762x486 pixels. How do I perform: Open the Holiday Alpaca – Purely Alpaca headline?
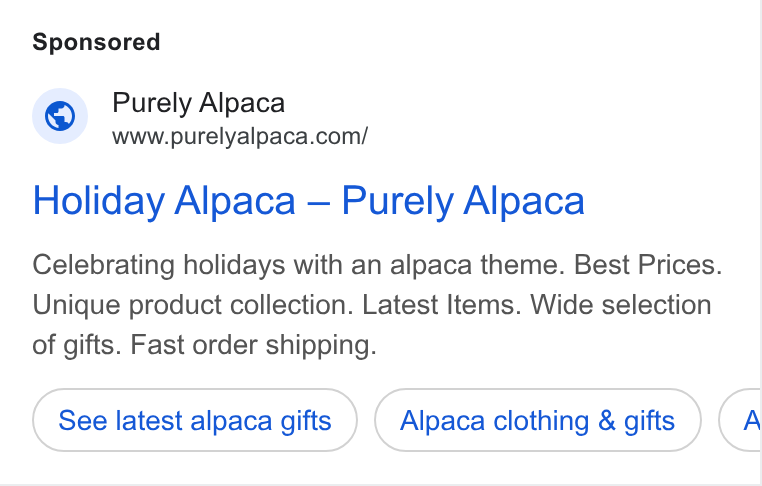(x=309, y=201)
